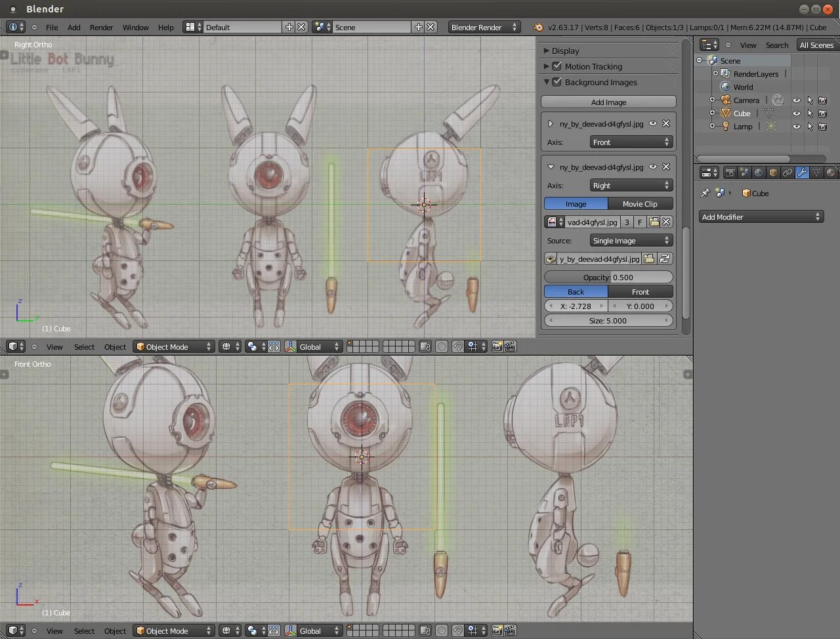Open the Axis dropdown set to Right
840x639 pixels.
(631, 186)
